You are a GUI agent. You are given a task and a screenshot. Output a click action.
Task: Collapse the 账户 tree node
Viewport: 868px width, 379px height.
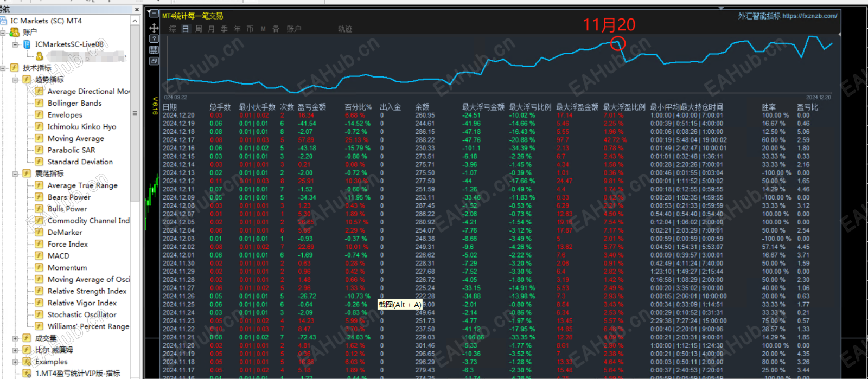[3, 33]
